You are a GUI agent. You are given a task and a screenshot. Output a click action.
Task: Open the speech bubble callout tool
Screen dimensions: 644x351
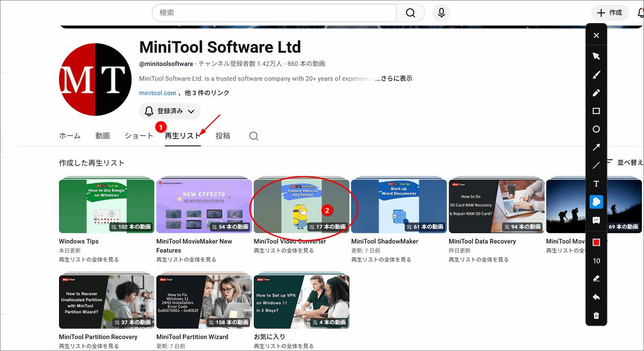pos(596,220)
